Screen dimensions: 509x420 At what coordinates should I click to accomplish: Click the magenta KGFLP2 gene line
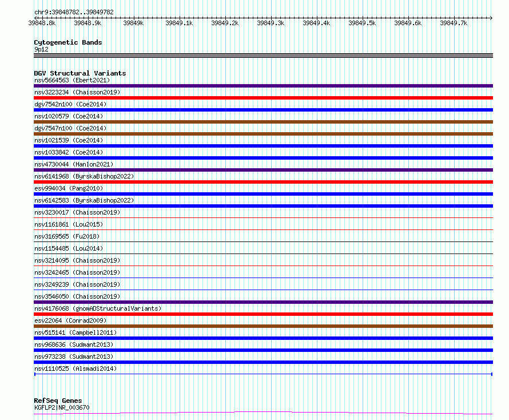pyautogui.click(x=263, y=413)
